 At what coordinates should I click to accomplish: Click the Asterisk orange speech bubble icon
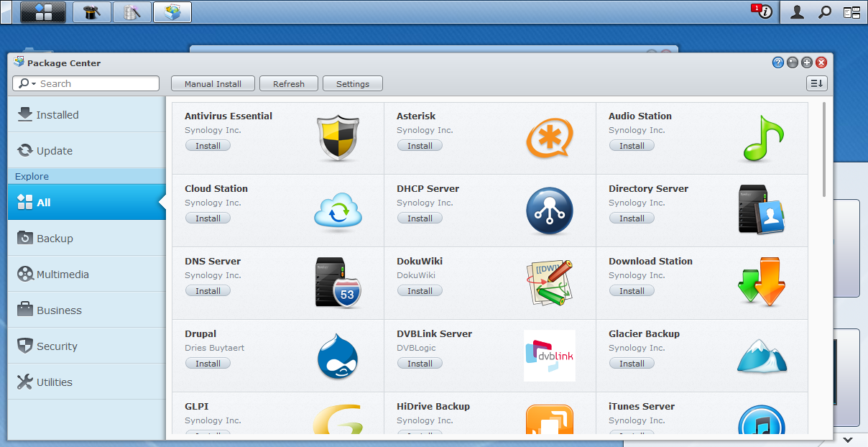click(549, 138)
